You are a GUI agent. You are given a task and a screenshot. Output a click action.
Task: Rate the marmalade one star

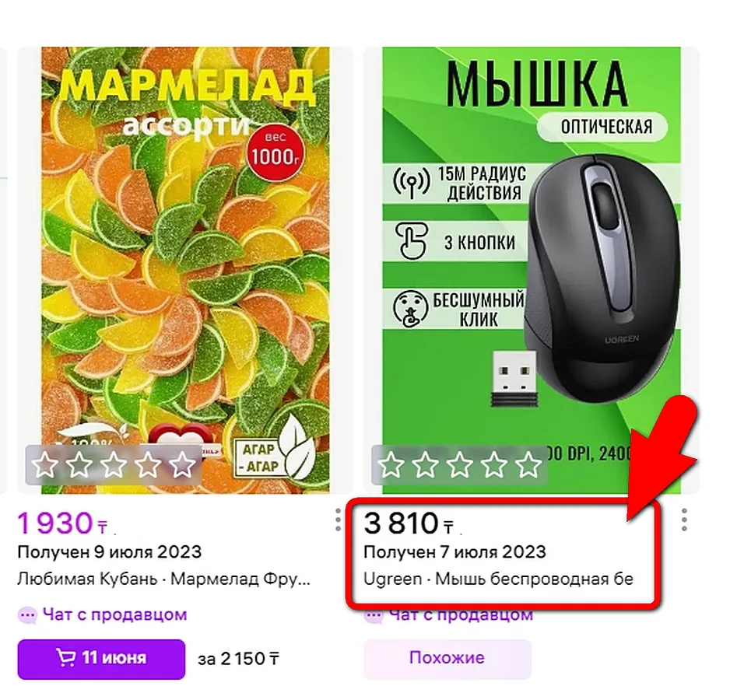click(x=45, y=465)
